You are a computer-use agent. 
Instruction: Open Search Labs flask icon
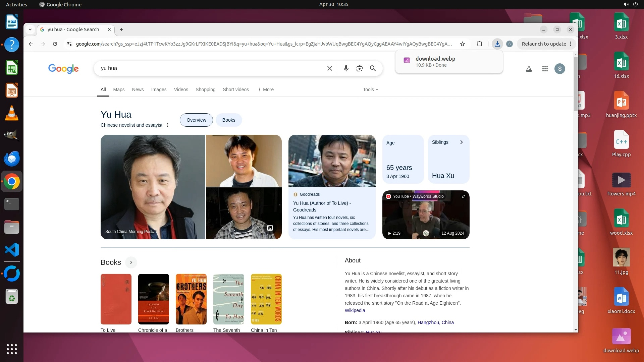click(529, 69)
